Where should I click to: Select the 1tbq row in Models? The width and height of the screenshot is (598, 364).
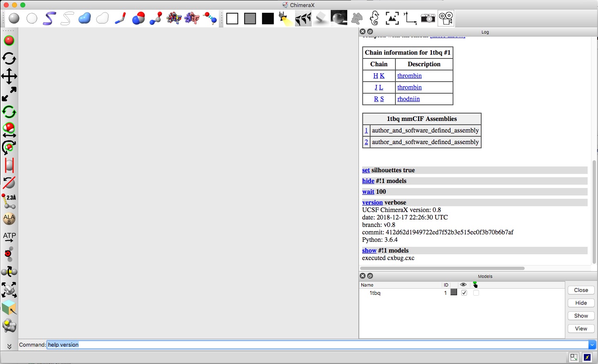coord(375,293)
